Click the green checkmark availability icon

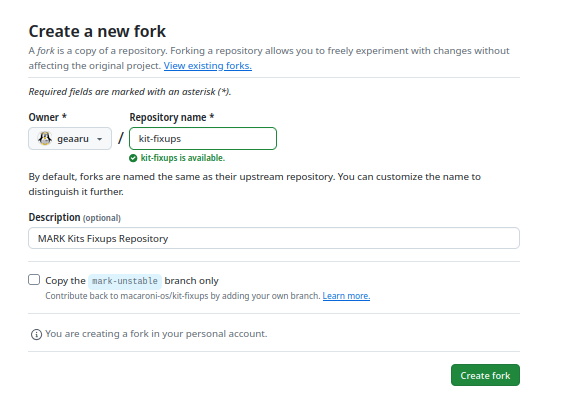point(133,158)
